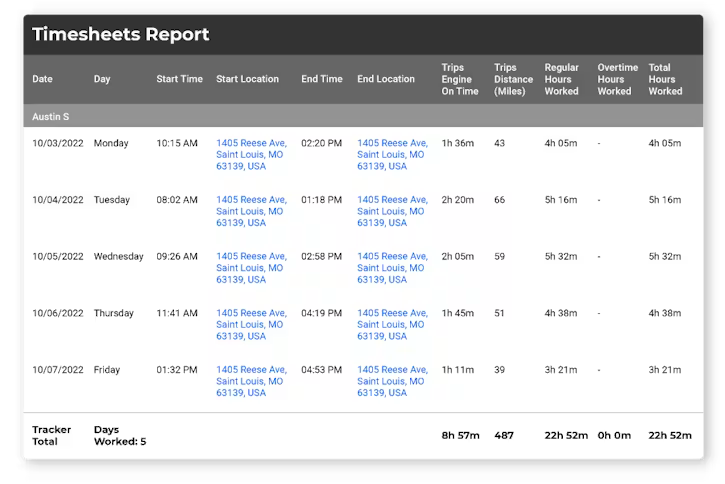Viewport: 725px width, 484px height.
Task: Select the date 10/03/2022
Action: coord(58,143)
